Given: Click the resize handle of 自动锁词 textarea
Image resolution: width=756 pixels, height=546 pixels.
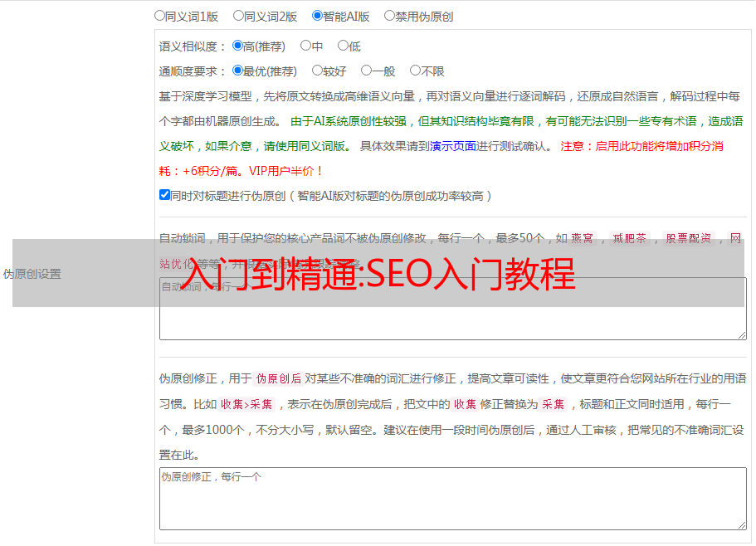Looking at the screenshot, I should [741, 334].
